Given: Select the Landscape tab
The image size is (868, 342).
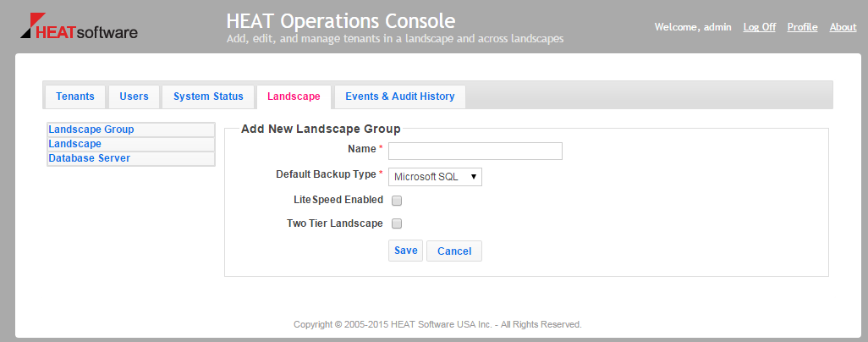Looking at the screenshot, I should 294,97.
